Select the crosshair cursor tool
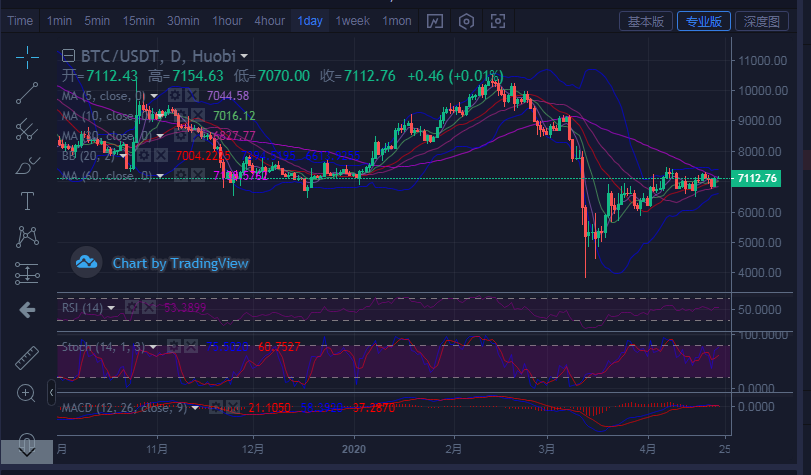This screenshot has width=811, height=475. pyautogui.click(x=27, y=57)
